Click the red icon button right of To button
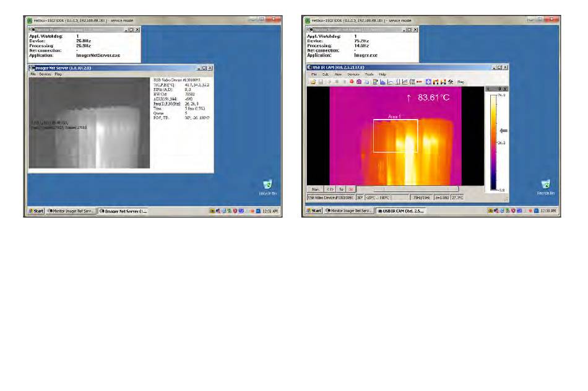Viewport: 588px width, 391px height. pos(351,189)
